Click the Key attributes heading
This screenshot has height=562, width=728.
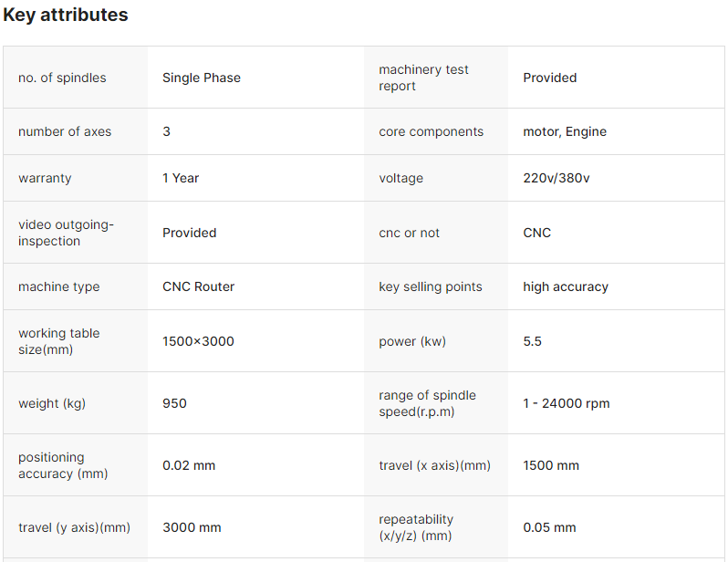point(66,16)
